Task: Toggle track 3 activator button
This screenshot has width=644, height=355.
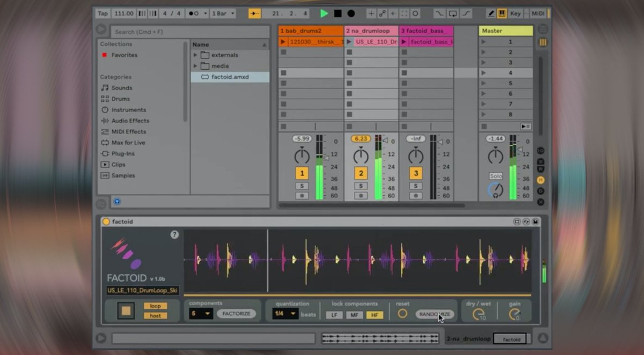Action: (415, 173)
